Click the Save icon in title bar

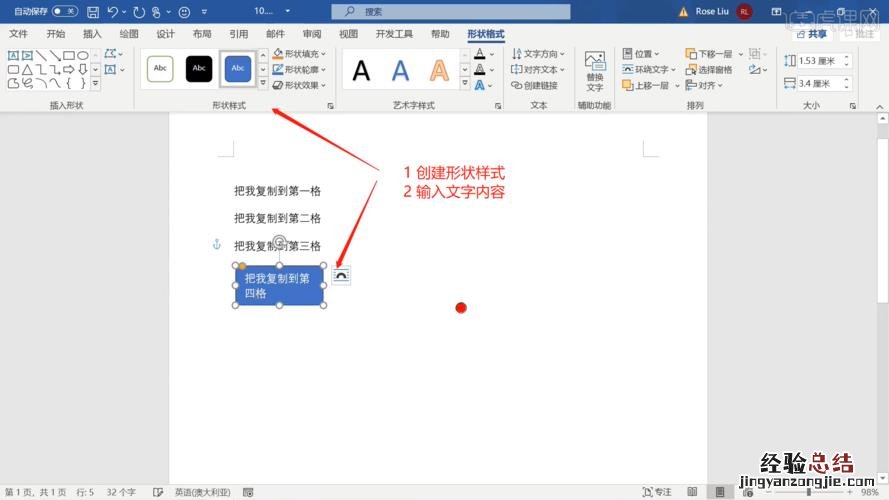pos(93,12)
